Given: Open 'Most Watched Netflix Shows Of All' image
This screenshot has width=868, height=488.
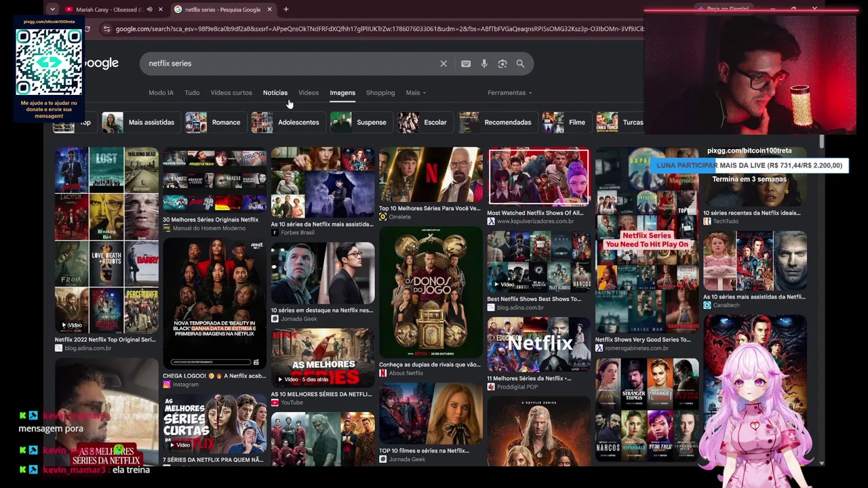Looking at the screenshot, I should click(x=539, y=177).
